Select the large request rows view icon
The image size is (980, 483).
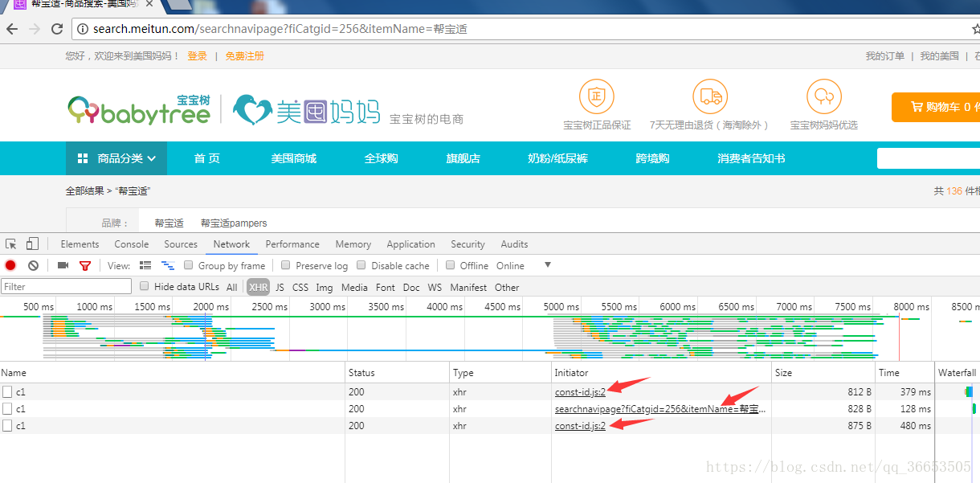click(x=145, y=265)
